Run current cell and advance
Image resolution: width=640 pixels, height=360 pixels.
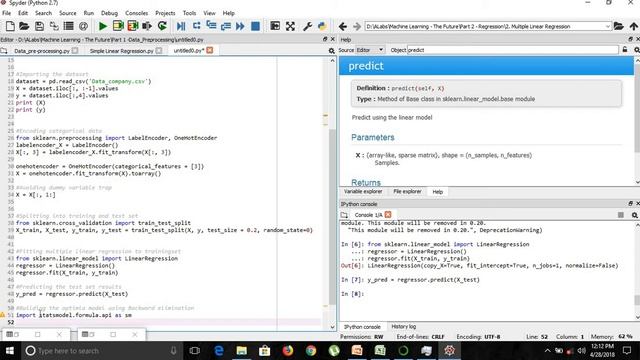pos(133,26)
